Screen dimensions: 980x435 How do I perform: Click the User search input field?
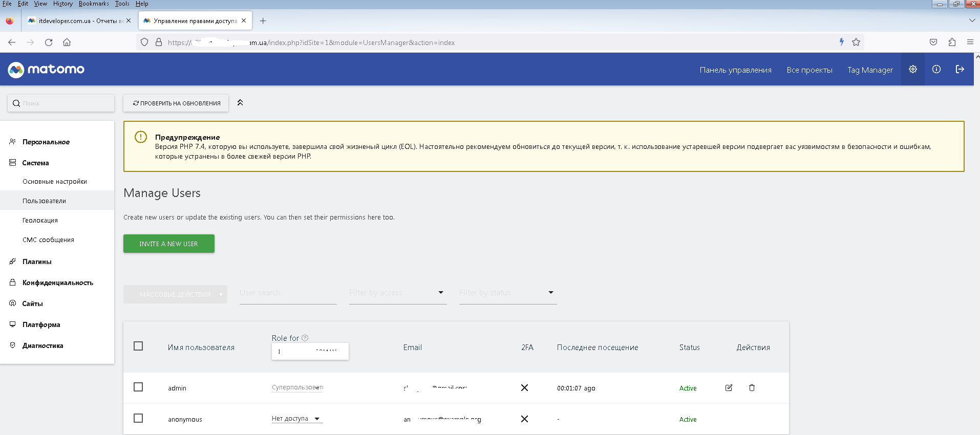(288, 293)
